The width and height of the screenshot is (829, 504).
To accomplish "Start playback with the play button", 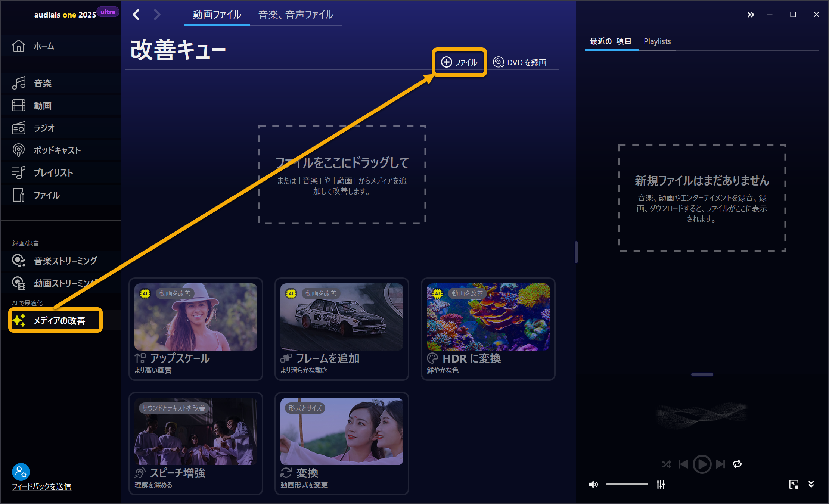I will [702, 464].
